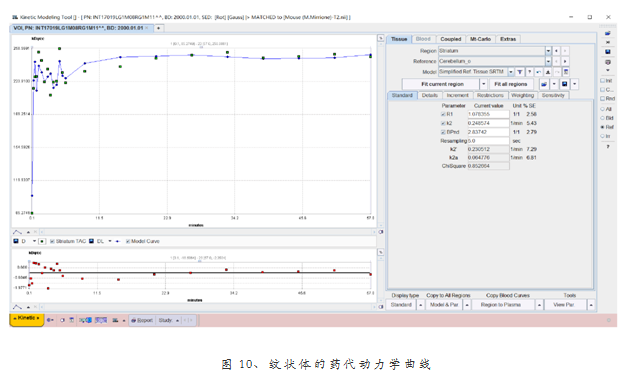This screenshot has height=379, width=627.
Task: Click the curve display icon below main plot
Action: coord(17,232)
